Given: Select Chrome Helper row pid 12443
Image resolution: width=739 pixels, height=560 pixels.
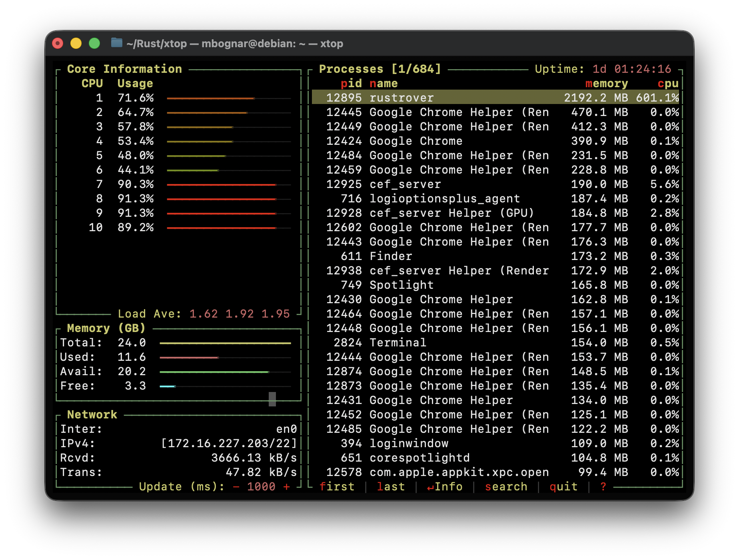Looking at the screenshot, I should point(495,242).
